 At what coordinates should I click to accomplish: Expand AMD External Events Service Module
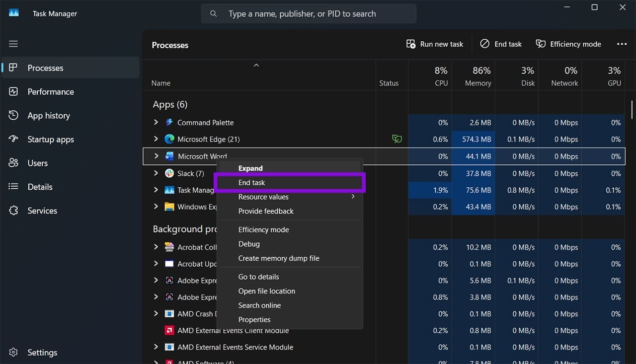tap(156, 347)
